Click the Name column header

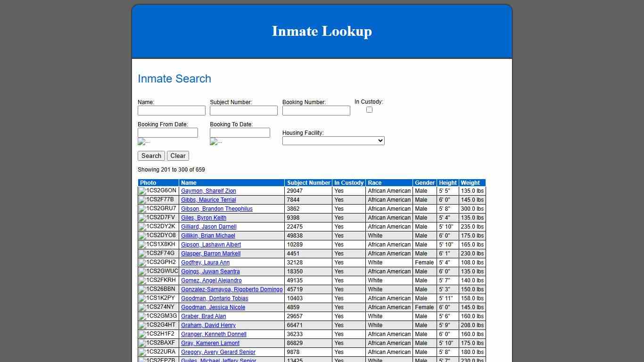coord(189,183)
